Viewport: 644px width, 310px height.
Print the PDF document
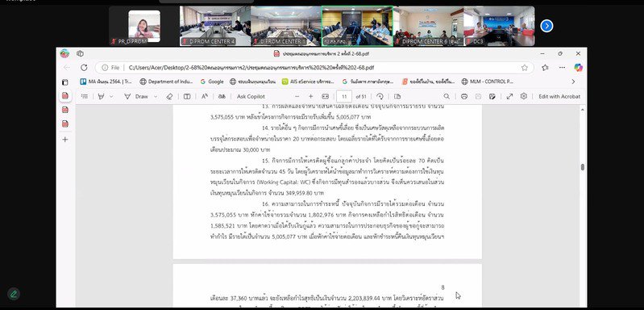point(464,96)
